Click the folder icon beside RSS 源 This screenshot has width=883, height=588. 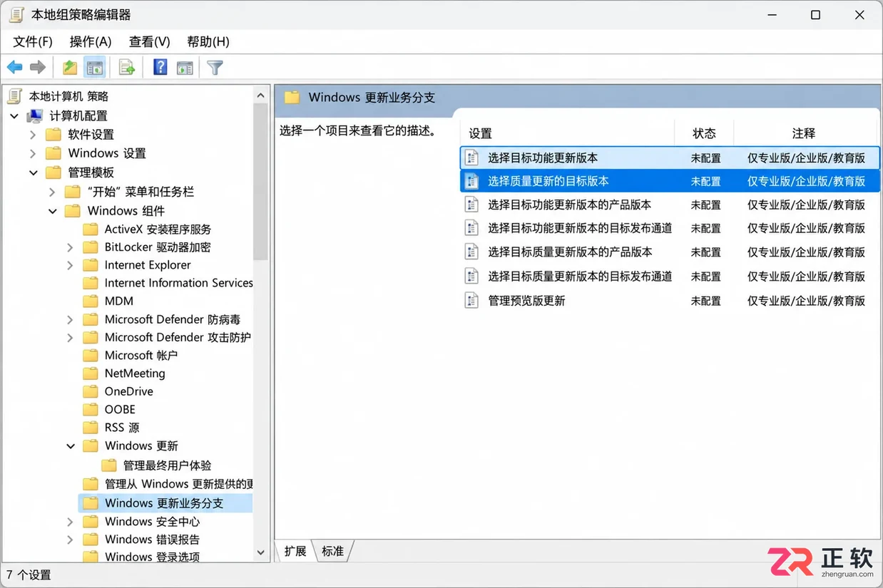coord(90,428)
